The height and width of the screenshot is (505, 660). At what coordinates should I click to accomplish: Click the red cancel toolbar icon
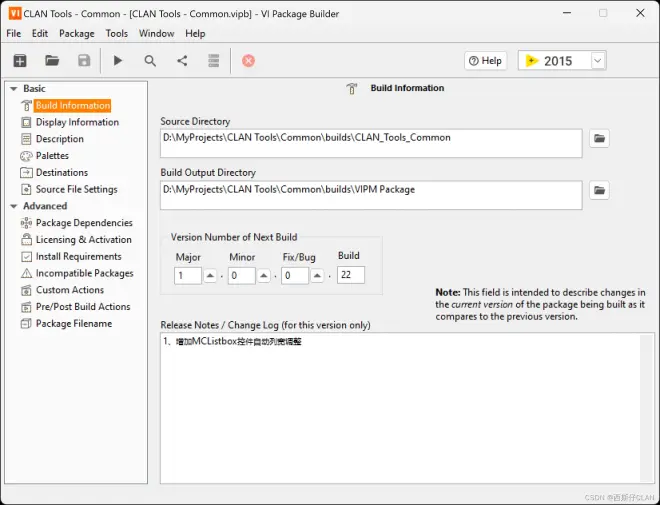[248, 61]
